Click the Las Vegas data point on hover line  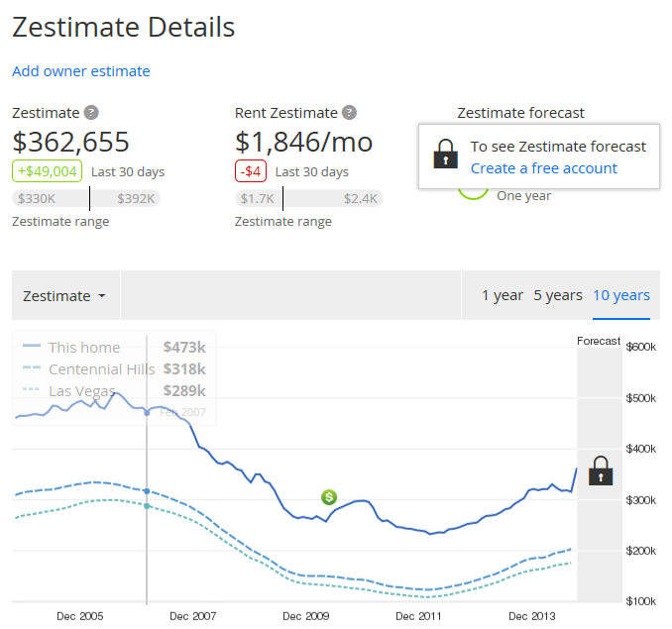click(147, 506)
